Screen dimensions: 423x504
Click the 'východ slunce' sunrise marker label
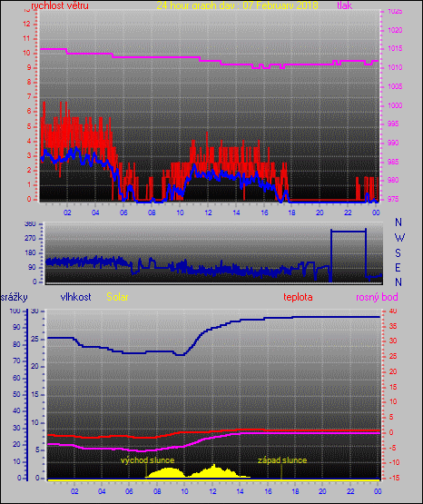click(x=147, y=460)
